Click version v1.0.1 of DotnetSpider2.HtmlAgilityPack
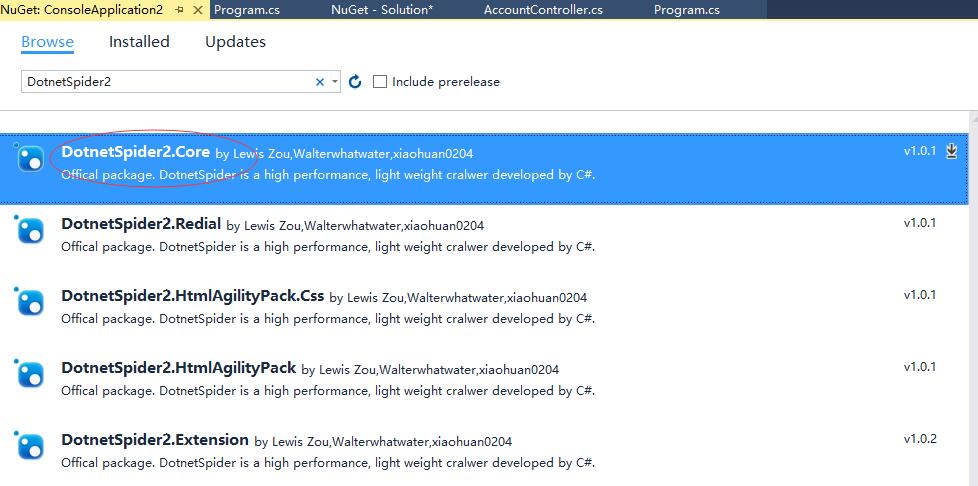978x486 pixels. pos(920,367)
